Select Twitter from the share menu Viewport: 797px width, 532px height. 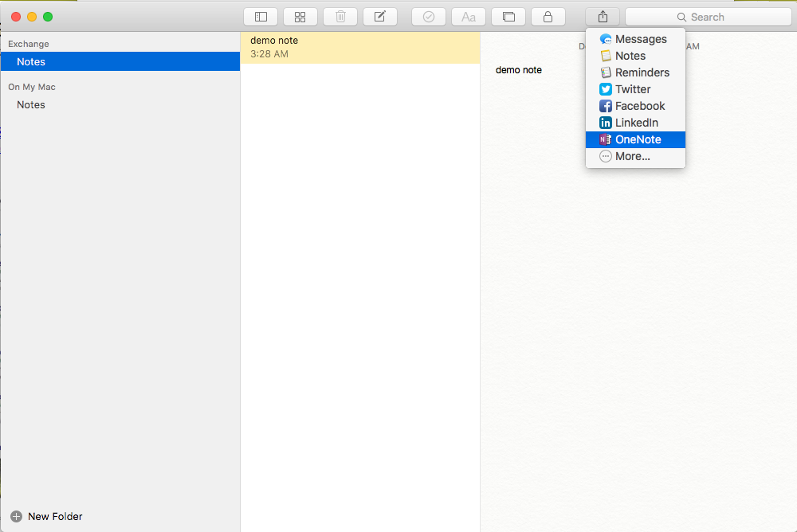[635, 89]
